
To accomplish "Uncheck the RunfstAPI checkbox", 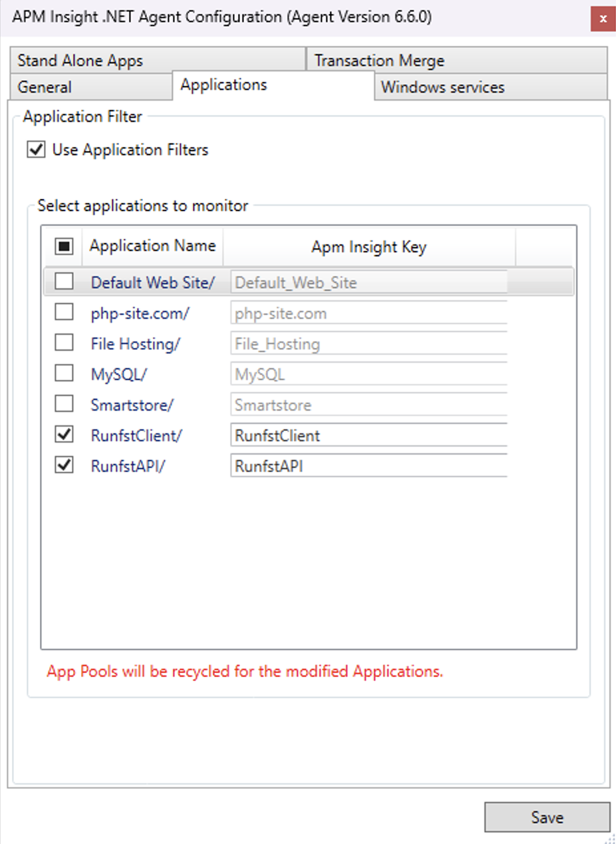I will pyautogui.click(x=64, y=466).
